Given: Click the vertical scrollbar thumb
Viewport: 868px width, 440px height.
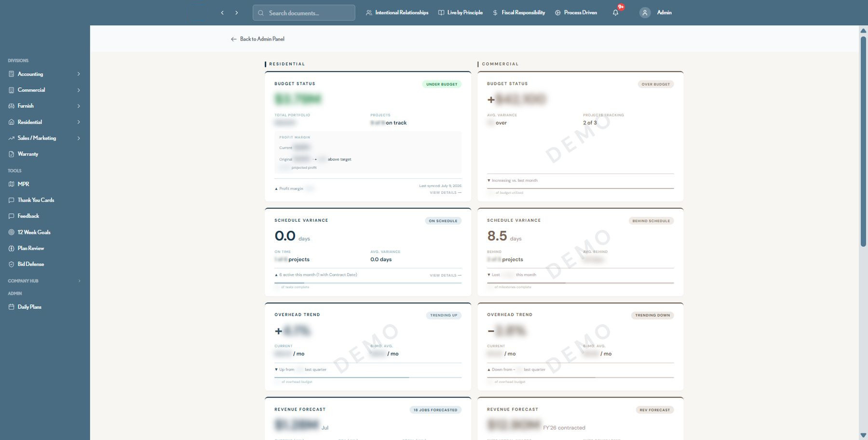Looking at the screenshot, I should (863, 141).
